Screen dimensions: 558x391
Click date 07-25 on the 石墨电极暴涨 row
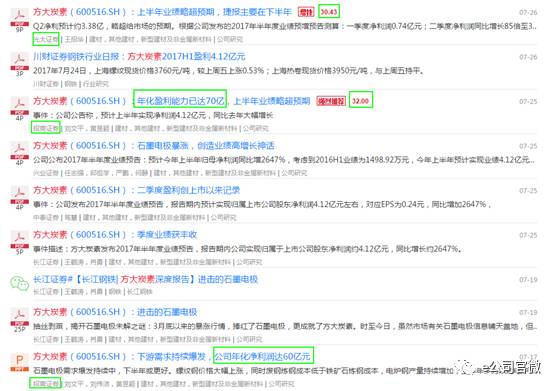point(528,146)
